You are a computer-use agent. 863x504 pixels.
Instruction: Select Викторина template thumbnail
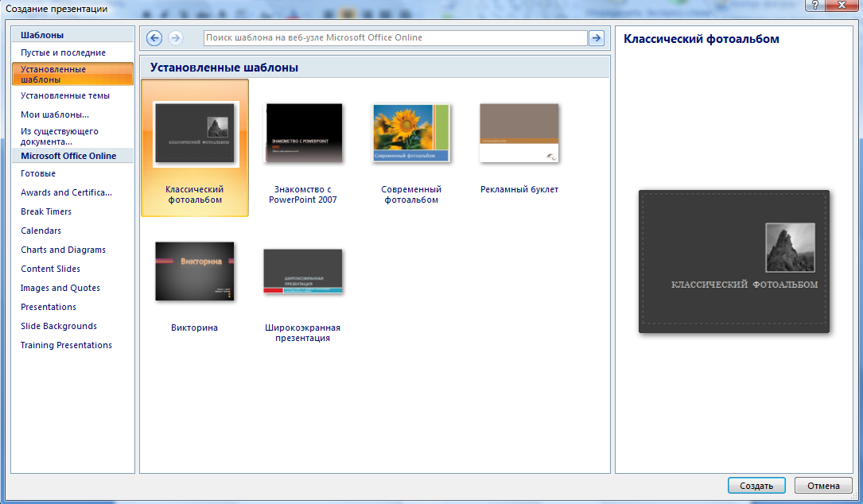195,271
